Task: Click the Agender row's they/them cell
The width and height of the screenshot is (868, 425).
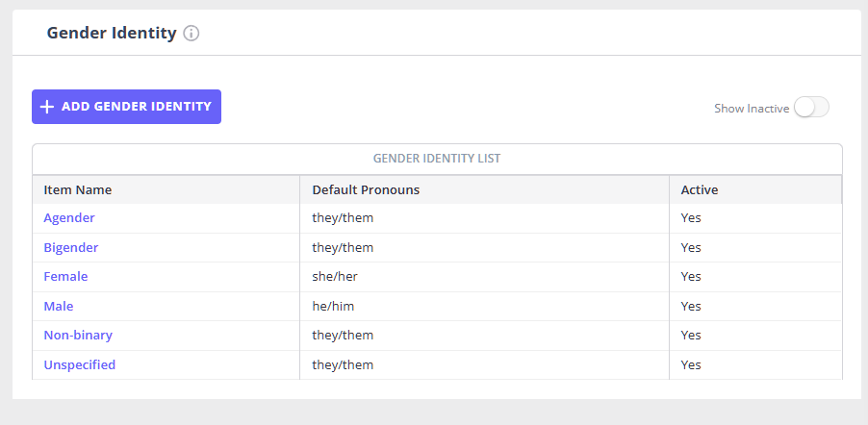Action: coord(343,218)
